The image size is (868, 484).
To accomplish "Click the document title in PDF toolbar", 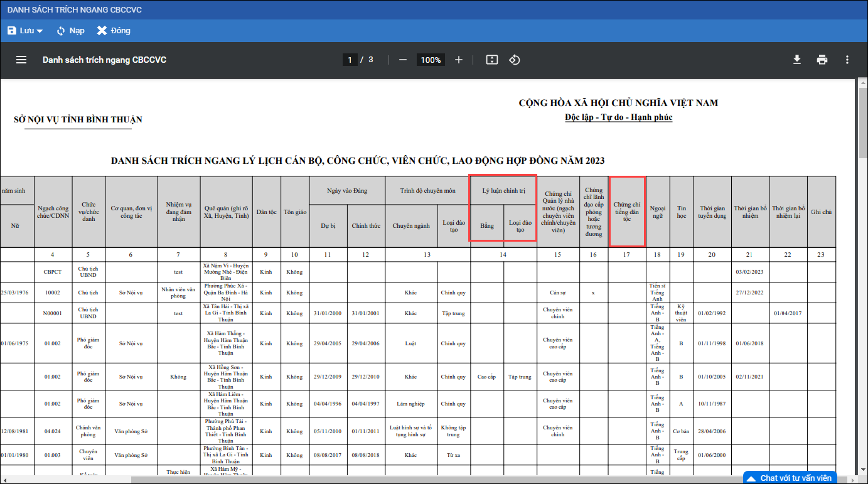I will [x=104, y=60].
